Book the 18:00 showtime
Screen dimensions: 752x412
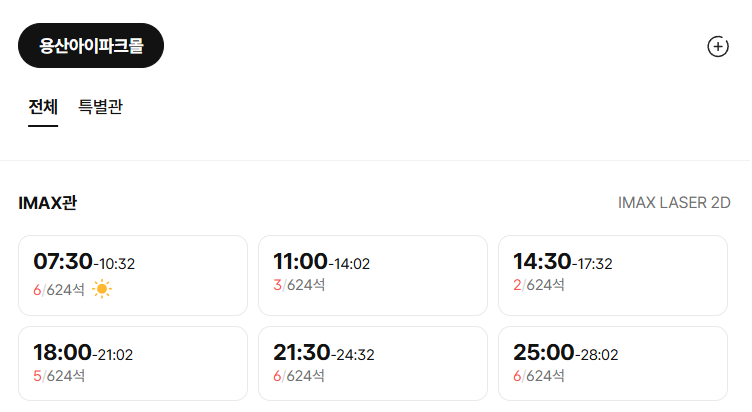tap(133, 364)
